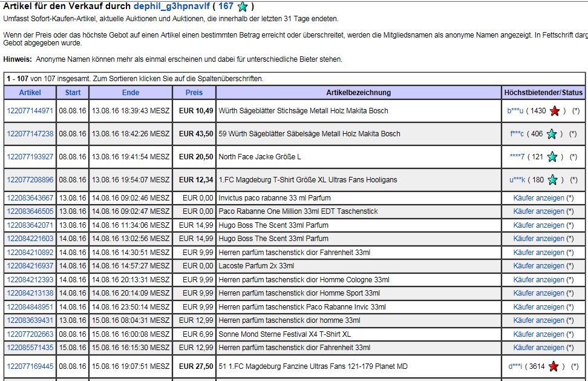Open bidder profile d***i

click(515, 366)
